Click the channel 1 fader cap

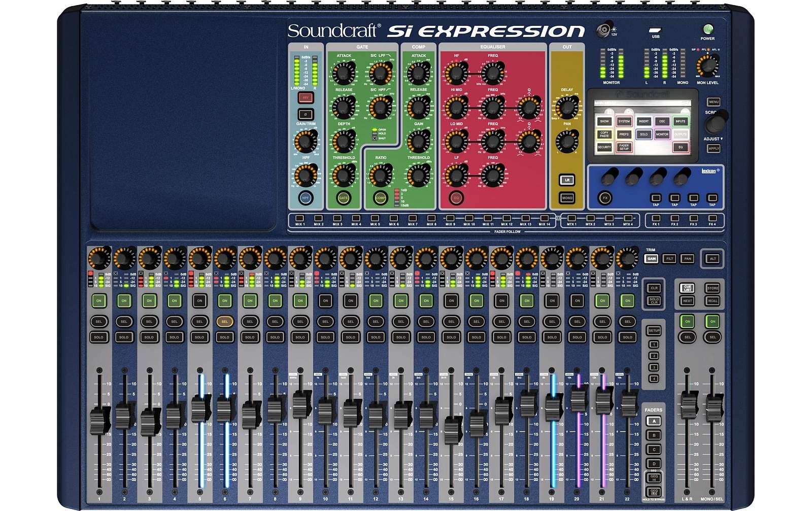tap(99, 421)
